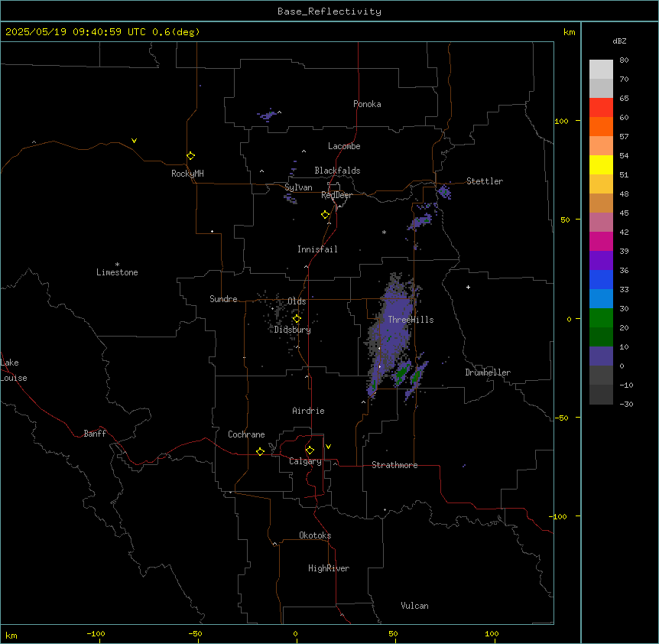This screenshot has height=644, width=659.
Task: Click the radar echo southwest of Stettler label
Action: [444, 193]
